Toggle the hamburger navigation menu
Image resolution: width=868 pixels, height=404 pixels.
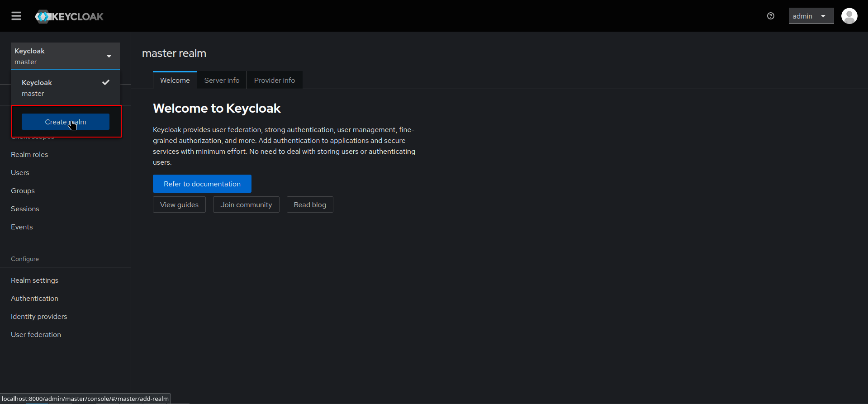click(16, 16)
